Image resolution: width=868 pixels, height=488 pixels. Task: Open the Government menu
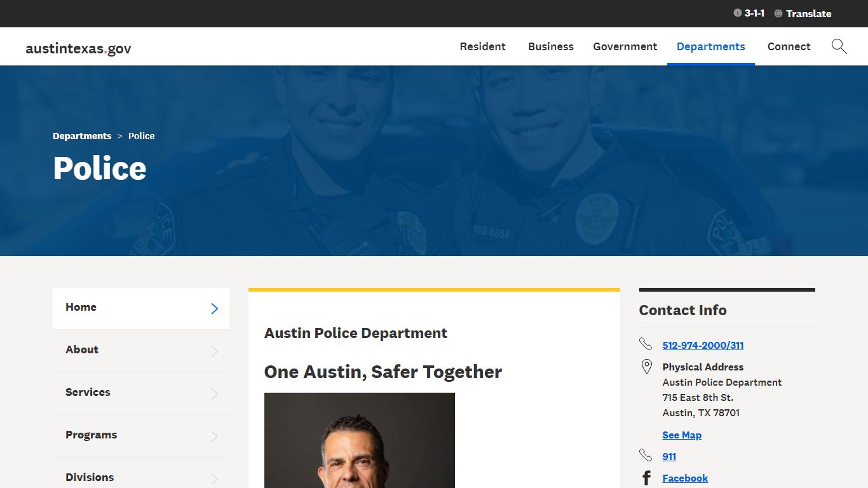[x=625, y=46]
